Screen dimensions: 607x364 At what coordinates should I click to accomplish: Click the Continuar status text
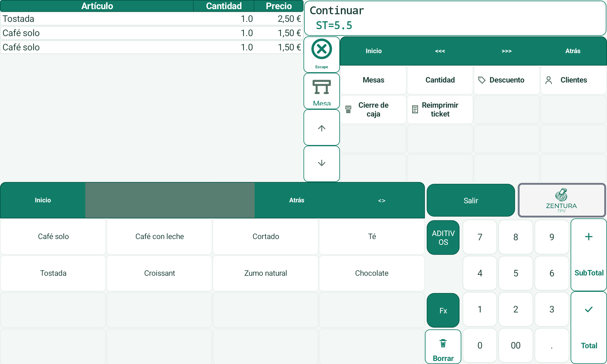(337, 11)
